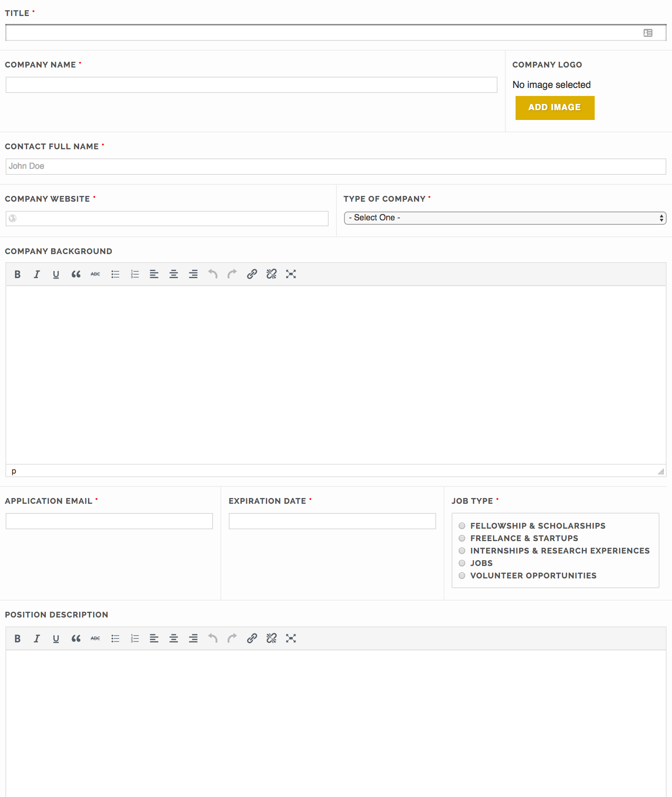Open the Type of Company dropdown
The height and width of the screenshot is (797, 672).
click(505, 218)
